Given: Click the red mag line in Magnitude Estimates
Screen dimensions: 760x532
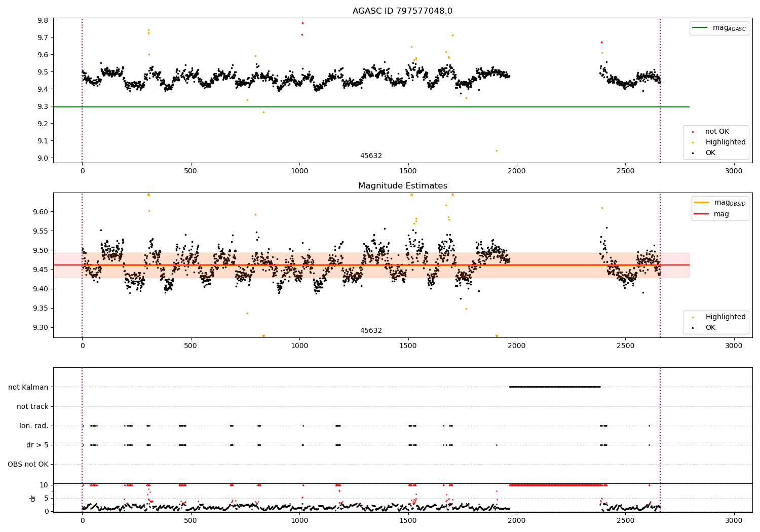Looking at the screenshot, I should pos(371,265).
